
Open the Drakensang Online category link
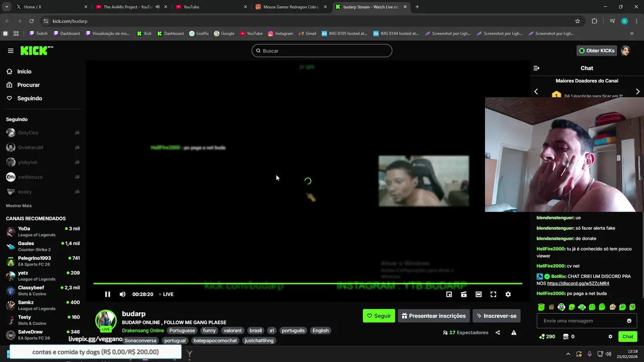point(143,331)
